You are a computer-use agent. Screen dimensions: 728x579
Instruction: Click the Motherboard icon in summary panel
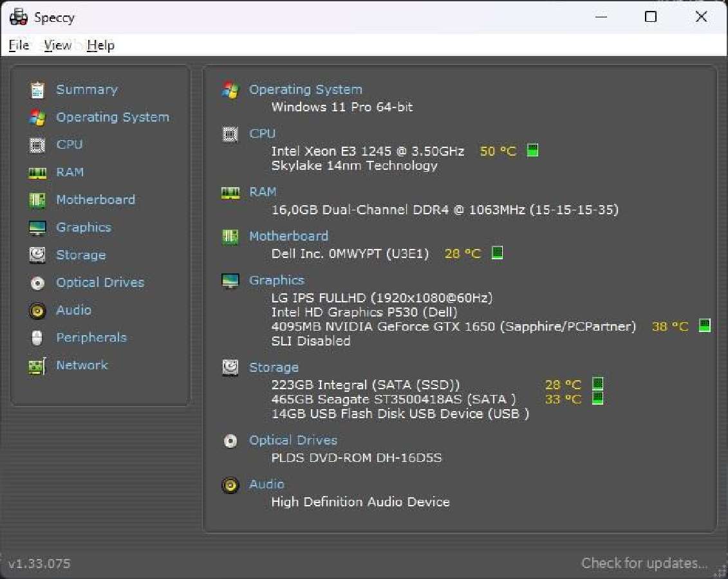coord(230,237)
